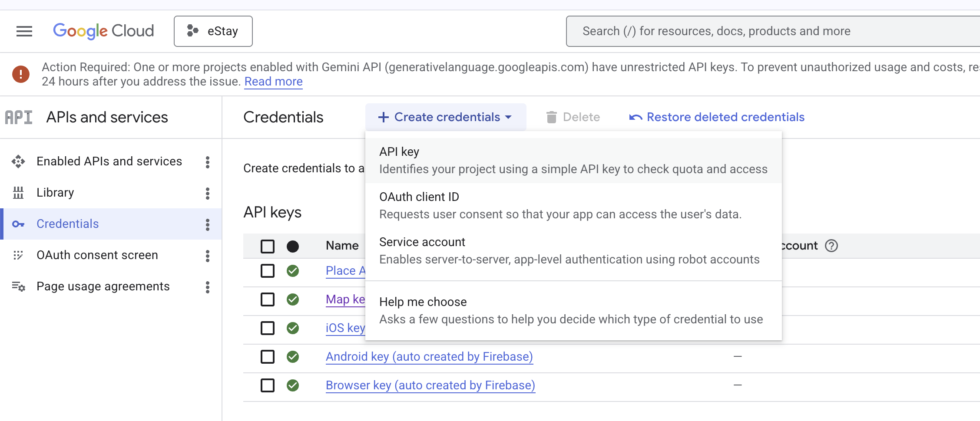The image size is (980, 421).
Task: Open Page usage agreements
Action: tap(103, 286)
